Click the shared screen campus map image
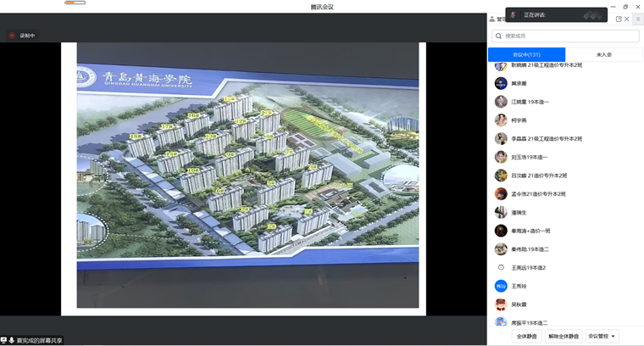Screen dimensions: 644x346 point(247,175)
